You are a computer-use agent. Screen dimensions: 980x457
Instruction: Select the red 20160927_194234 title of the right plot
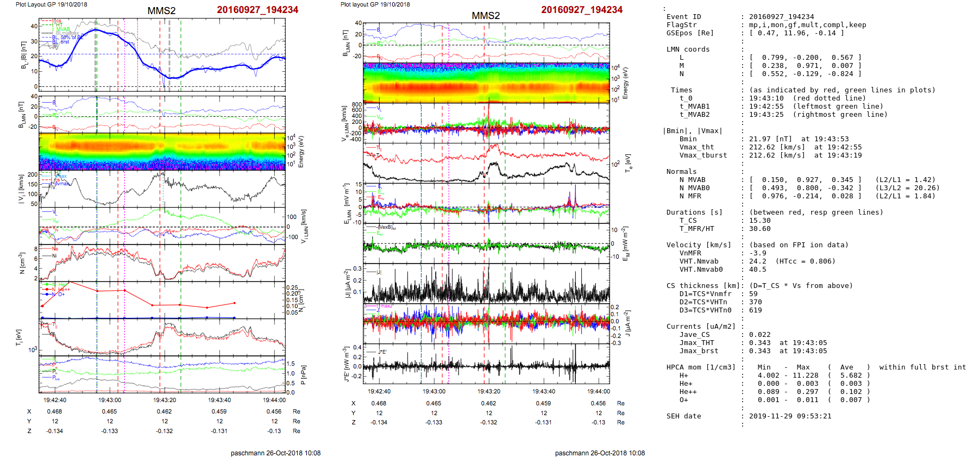click(582, 10)
